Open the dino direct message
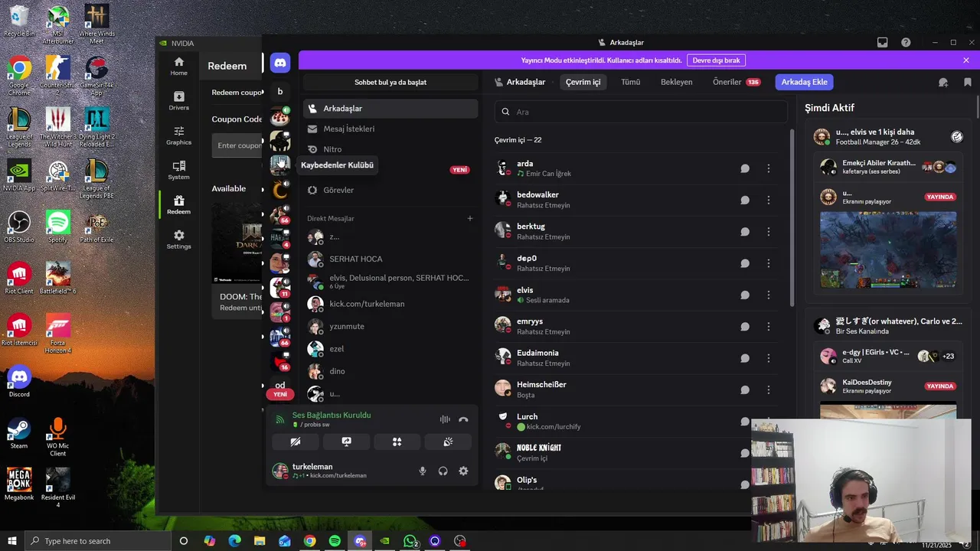 coord(390,371)
